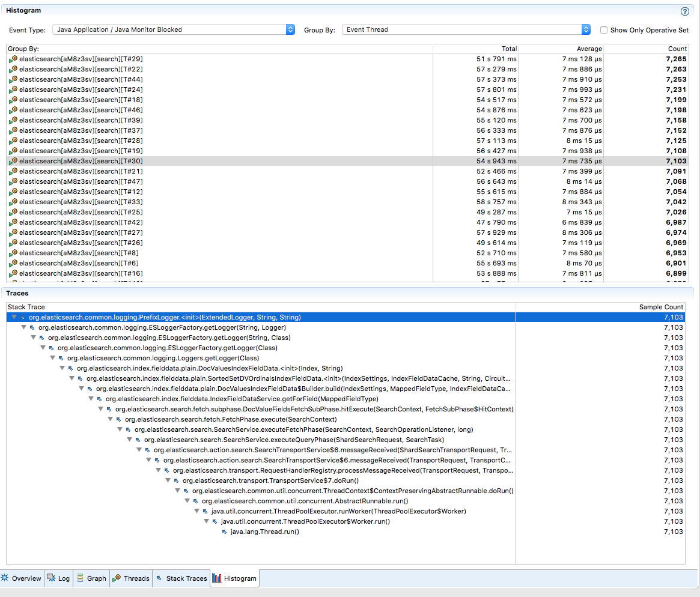The width and height of the screenshot is (700, 597).
Task: Click frame icon beside FetchPhase.execute(SearchContext)
Action: (x=119, y=419)
